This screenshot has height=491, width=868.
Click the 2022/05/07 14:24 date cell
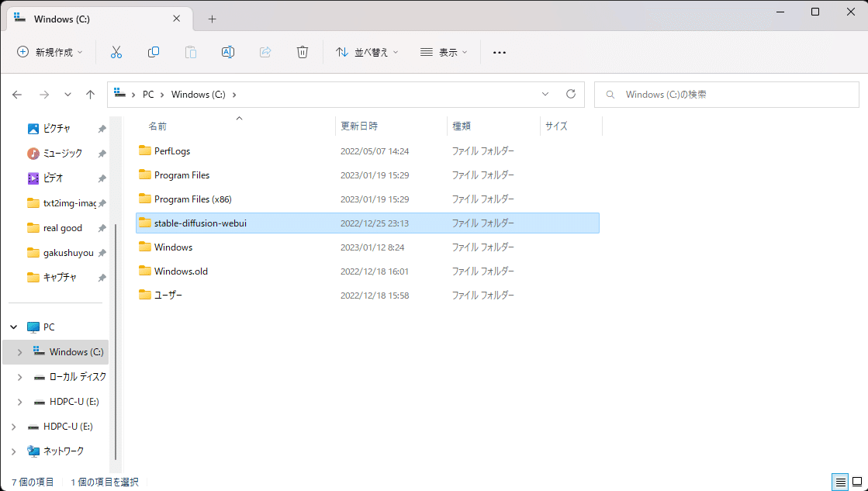tap(375, 150)
